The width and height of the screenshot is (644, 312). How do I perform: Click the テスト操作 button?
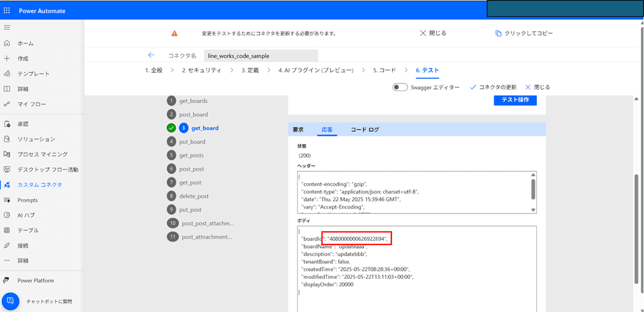(x=515, y=100)
